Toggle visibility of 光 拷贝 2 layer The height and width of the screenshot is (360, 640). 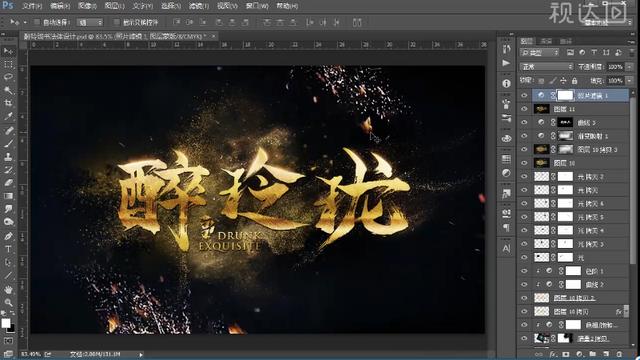524,176
